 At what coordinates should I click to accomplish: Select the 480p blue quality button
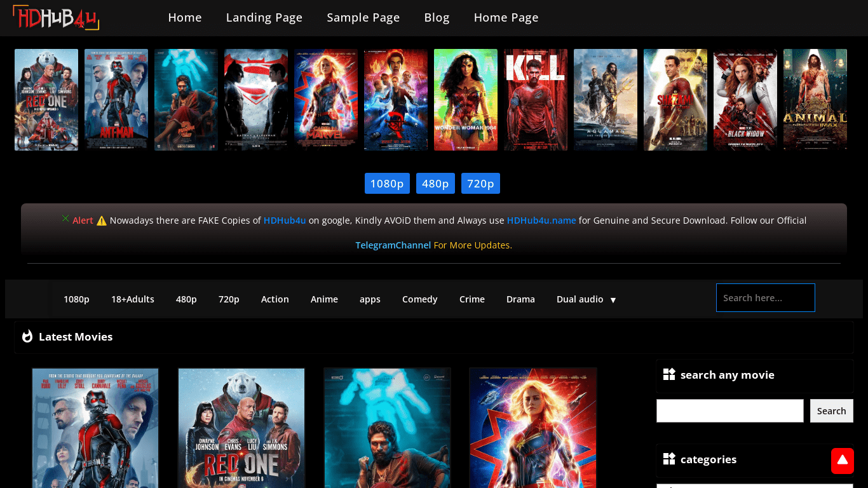pos(435,184)
